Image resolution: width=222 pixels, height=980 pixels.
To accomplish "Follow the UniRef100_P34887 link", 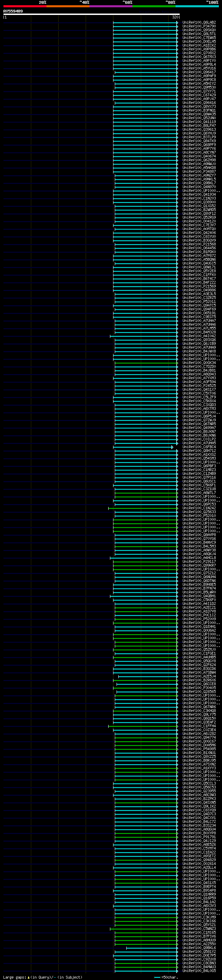I will pyautogui.click(x=199, y=172).
